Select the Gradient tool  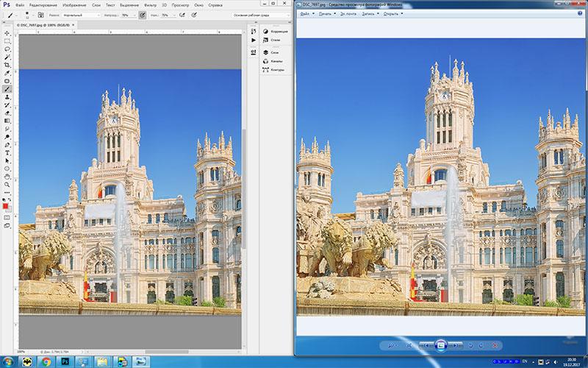pyautogui.click(x=7, y=121)
